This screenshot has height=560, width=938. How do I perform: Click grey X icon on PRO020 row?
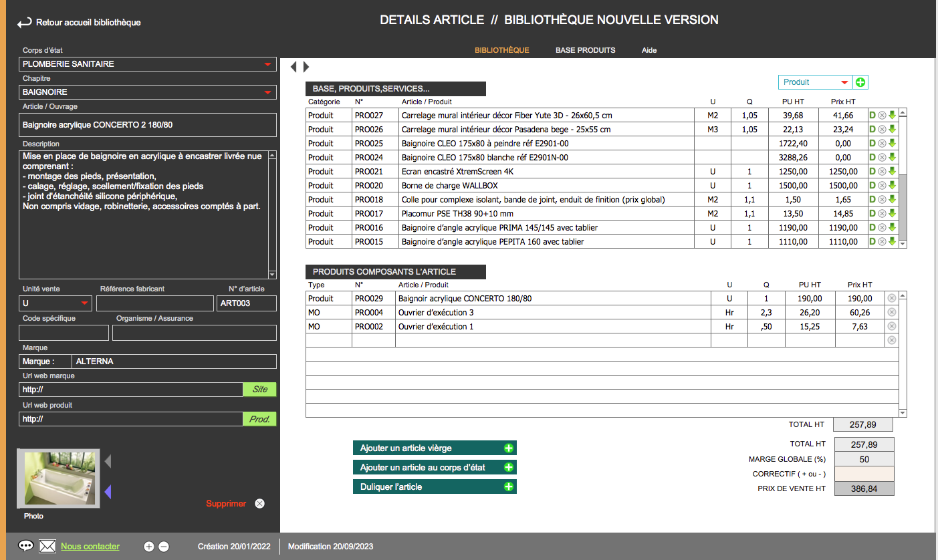(x=882, y=185)
